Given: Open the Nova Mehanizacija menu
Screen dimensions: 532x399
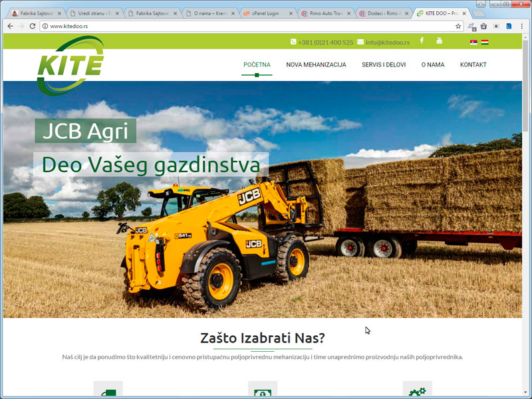Looking at the screenshot, I should [316, 65].
